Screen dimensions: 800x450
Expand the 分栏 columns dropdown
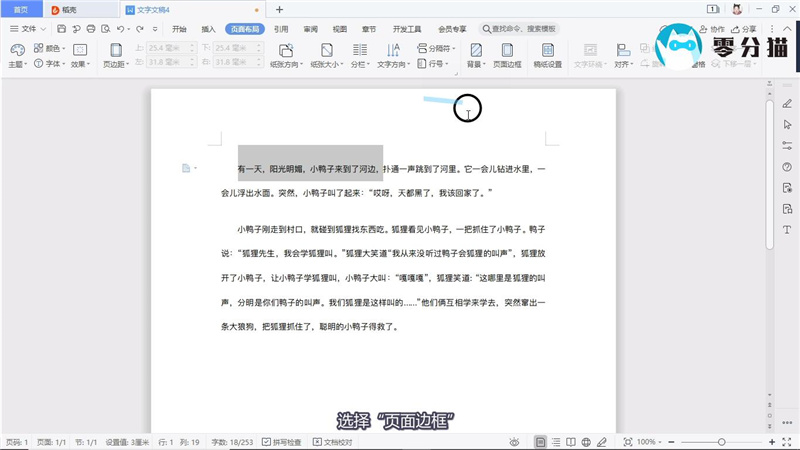[358, 64]
